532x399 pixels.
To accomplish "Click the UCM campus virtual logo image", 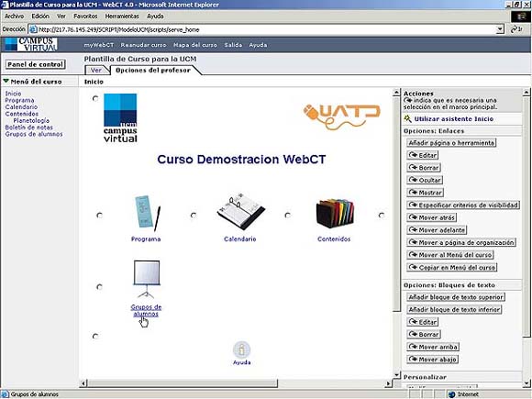I will click(120, 117).
